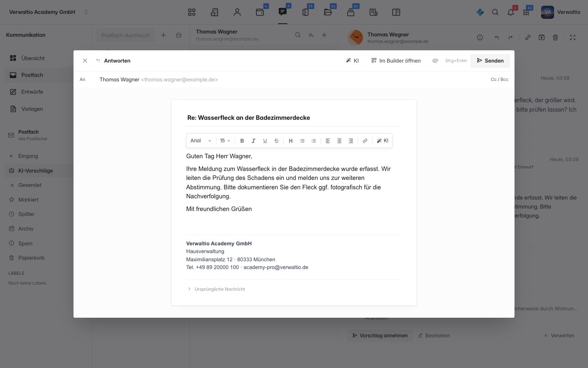Click the recipient field Thomas Wagner

159,79
